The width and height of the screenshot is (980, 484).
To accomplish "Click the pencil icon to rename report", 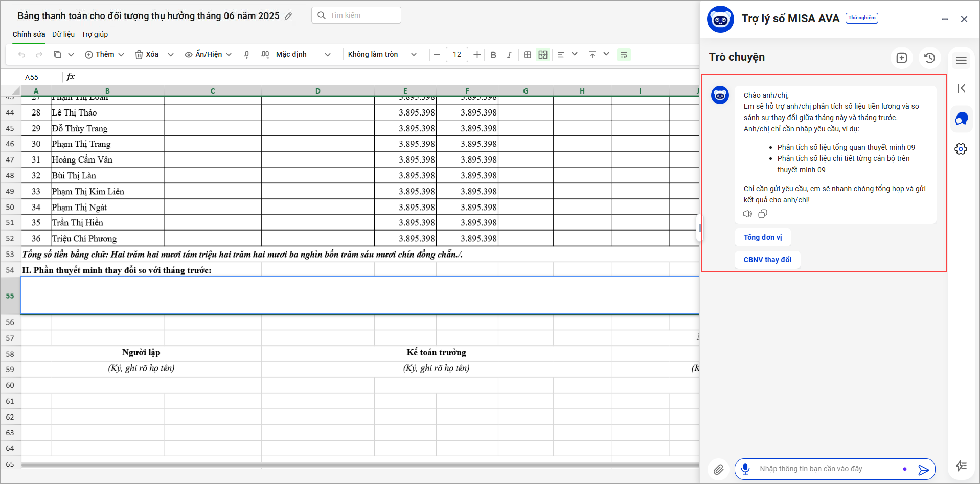I will click(x=288, y=16).
